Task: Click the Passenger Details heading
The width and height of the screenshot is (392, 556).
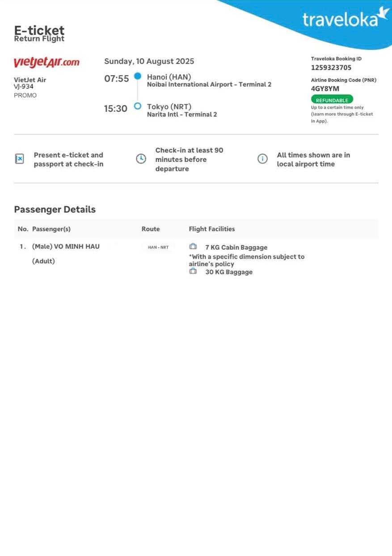Action: [55, 209]
